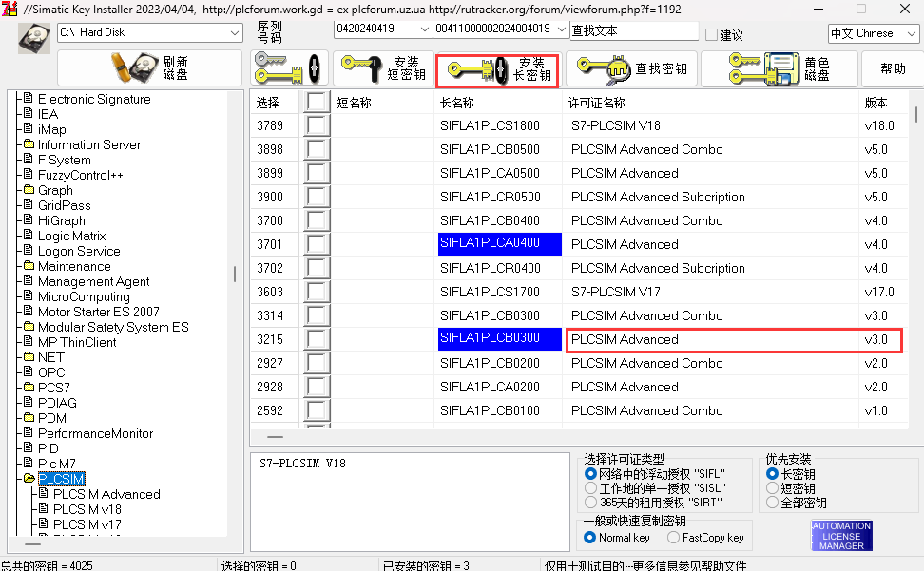Click the 短名称 column header
924x571 pixels.
coord(355,103)
